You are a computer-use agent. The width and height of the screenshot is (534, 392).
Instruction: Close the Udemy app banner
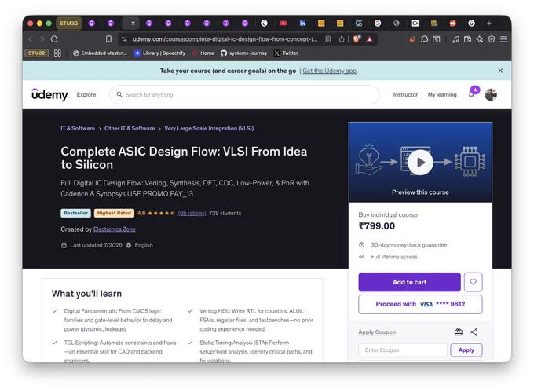pyautogui.click(x=500, y=71)
